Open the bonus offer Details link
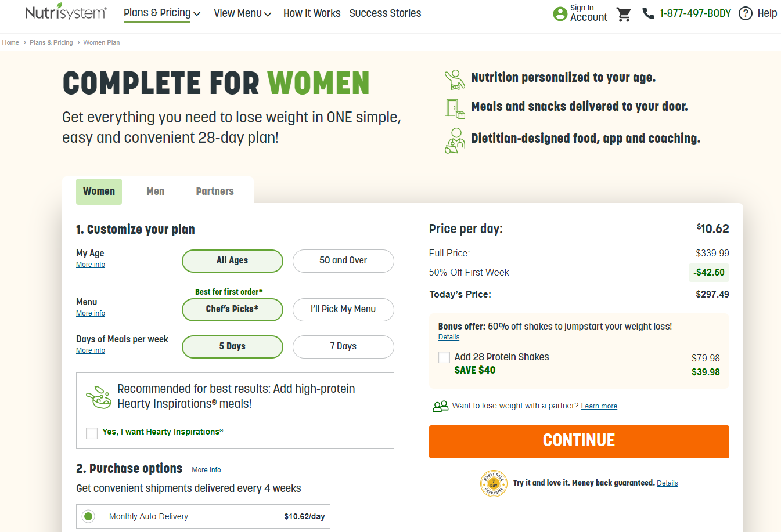The width and height of the screenshot is (781, 532). click(x=448, y=337)
